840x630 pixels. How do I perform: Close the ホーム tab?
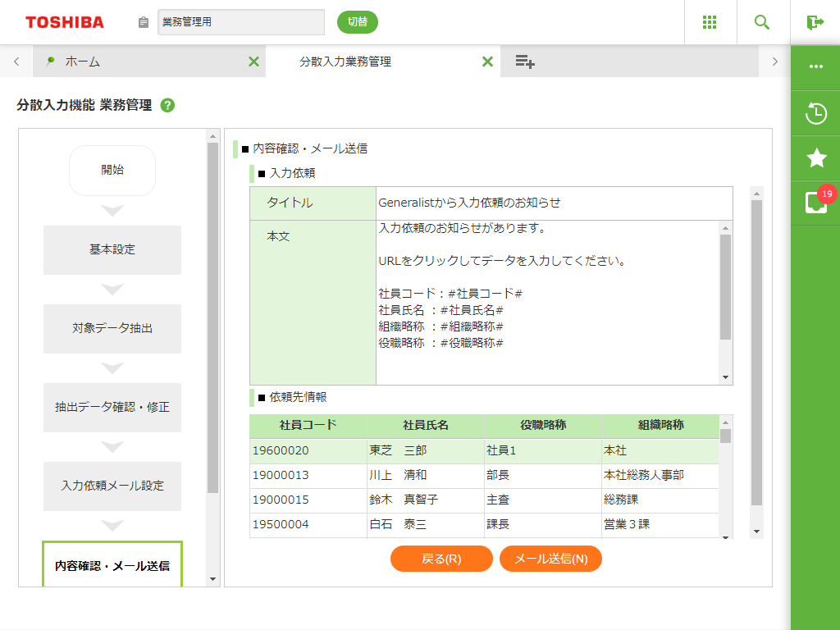pyautogui.click(x=253, y=62)
